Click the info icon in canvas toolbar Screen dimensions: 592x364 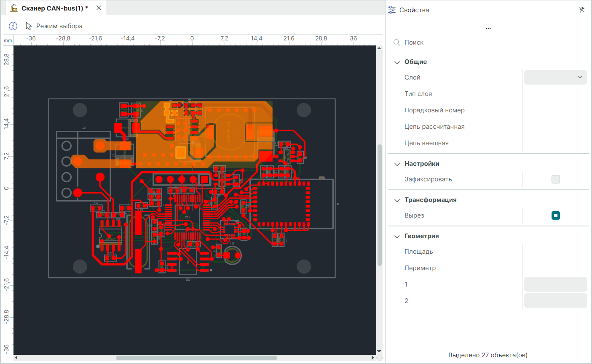pos(13,26)
